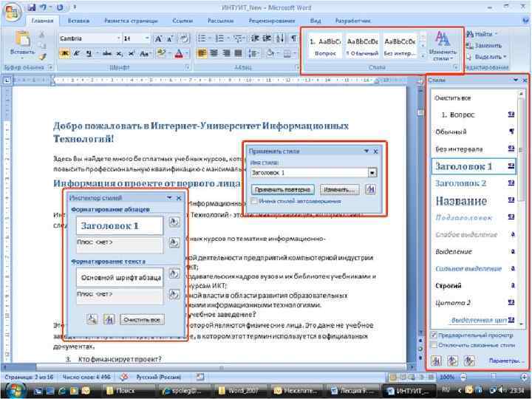Open the font color dropdown arrow
This screenshot has height=399, width=532.
[x=187, y=53]
